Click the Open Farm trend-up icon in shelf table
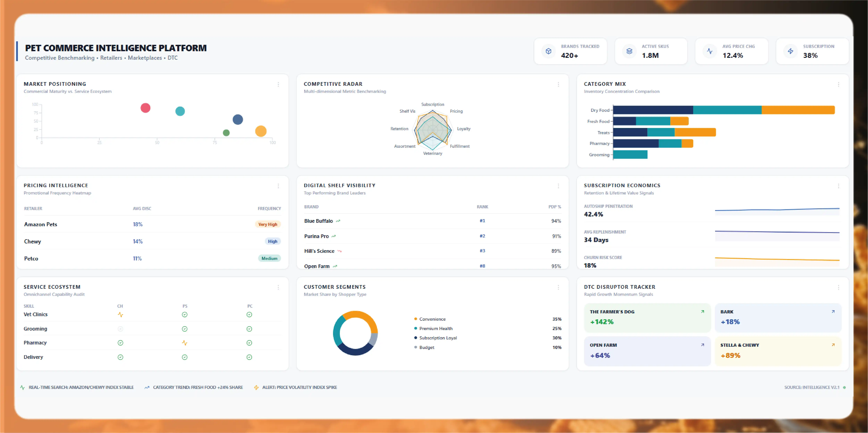Image resolution: width=868 pixels, height=433 pixels. tap(335, 266)
